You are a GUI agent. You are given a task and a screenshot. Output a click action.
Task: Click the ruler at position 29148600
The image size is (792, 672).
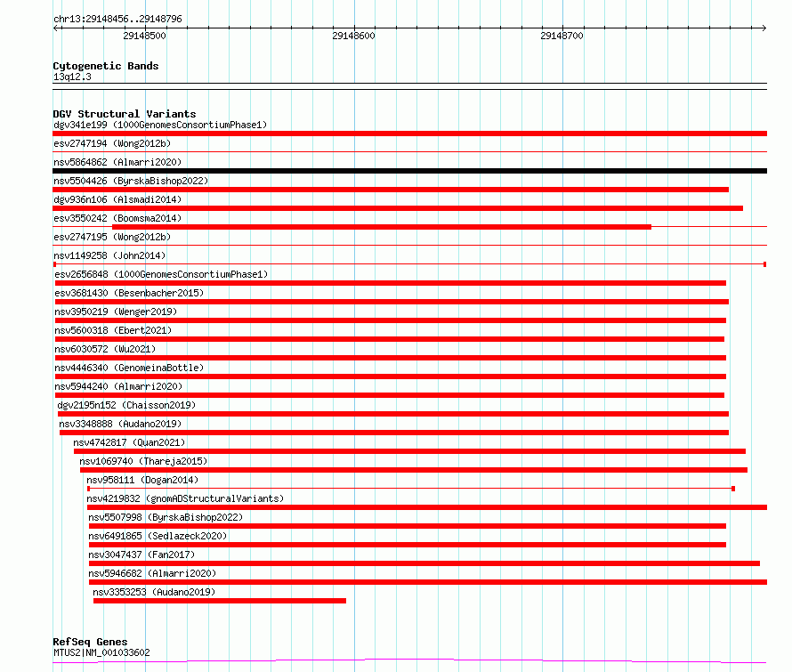pos(354,36)
